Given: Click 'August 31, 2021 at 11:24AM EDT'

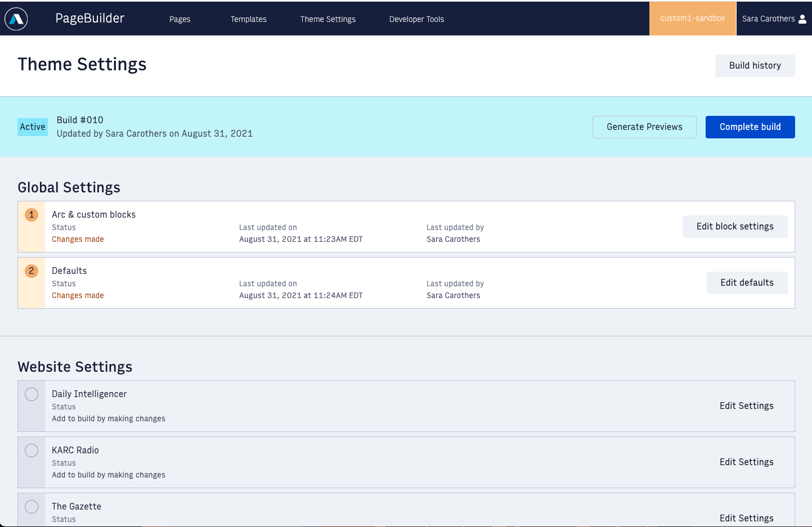Looking at the screenshot, I should tap(301, 296).
